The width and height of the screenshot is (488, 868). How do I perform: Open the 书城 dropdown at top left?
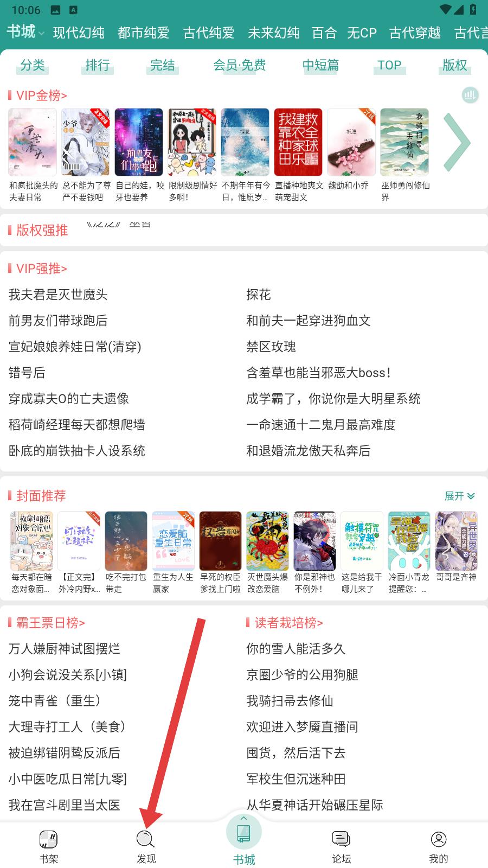click(25, 32)
